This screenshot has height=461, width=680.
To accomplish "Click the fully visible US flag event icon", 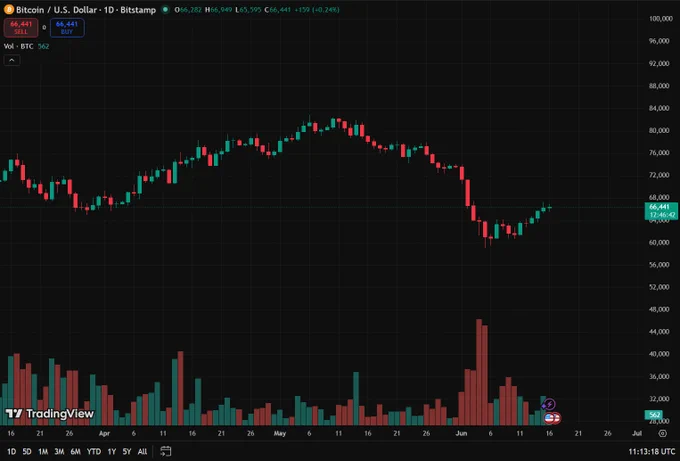I will pos(549,418).
